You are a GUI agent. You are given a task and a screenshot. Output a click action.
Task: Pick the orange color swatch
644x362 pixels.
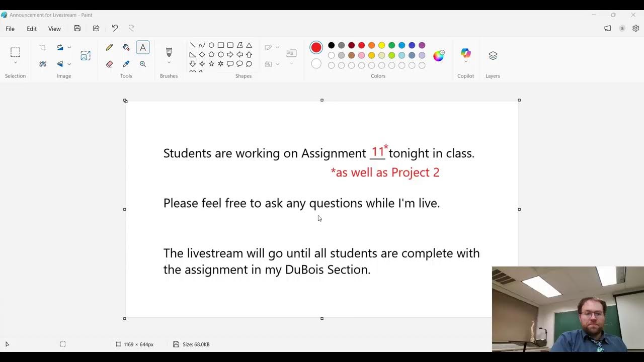coord(371,45)
